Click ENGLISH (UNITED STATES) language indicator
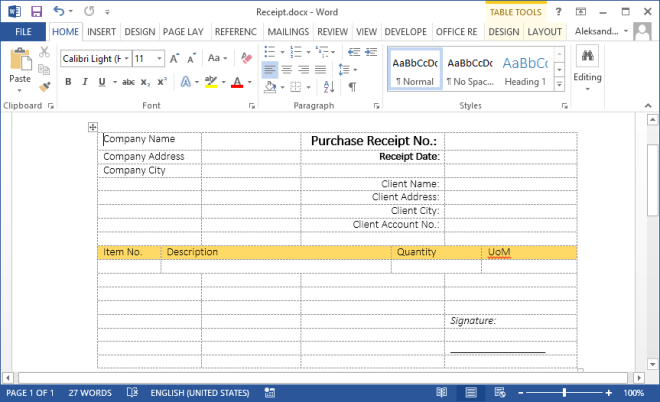The image size is (660, 402). coord(200,393)
